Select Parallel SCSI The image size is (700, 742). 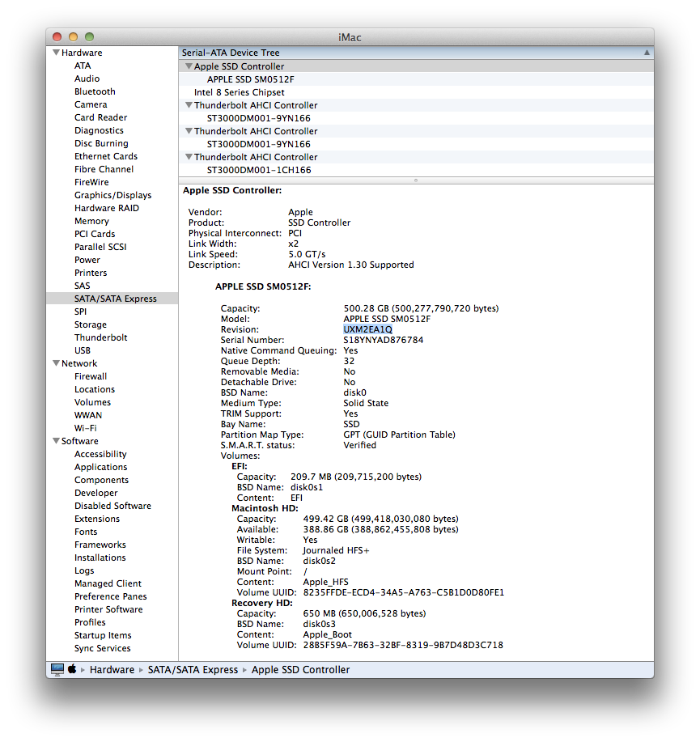tap(100, 247)
